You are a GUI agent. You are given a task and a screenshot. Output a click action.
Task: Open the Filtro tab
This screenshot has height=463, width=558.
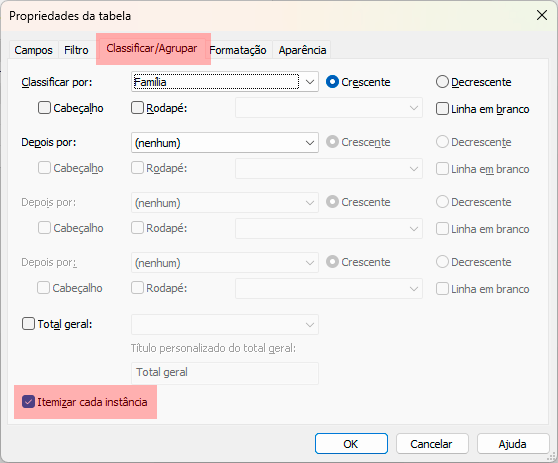(76, 50)
